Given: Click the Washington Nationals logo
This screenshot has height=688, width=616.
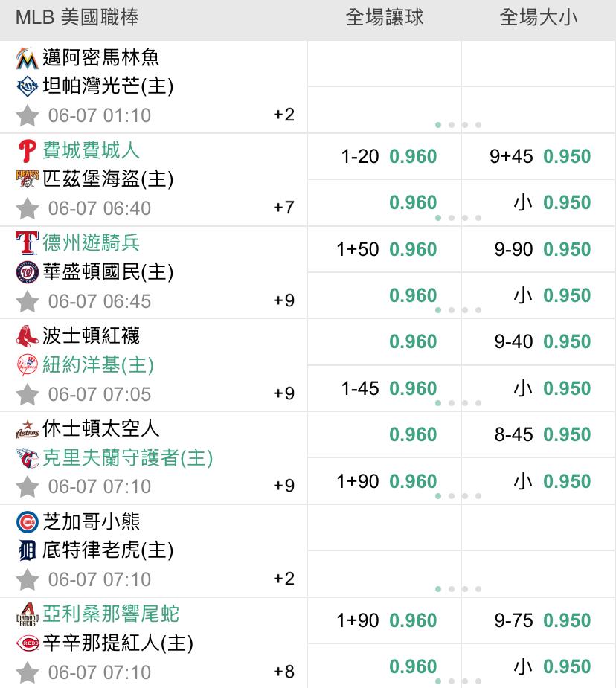Looking at the screenshot, I should pos(28,272).
